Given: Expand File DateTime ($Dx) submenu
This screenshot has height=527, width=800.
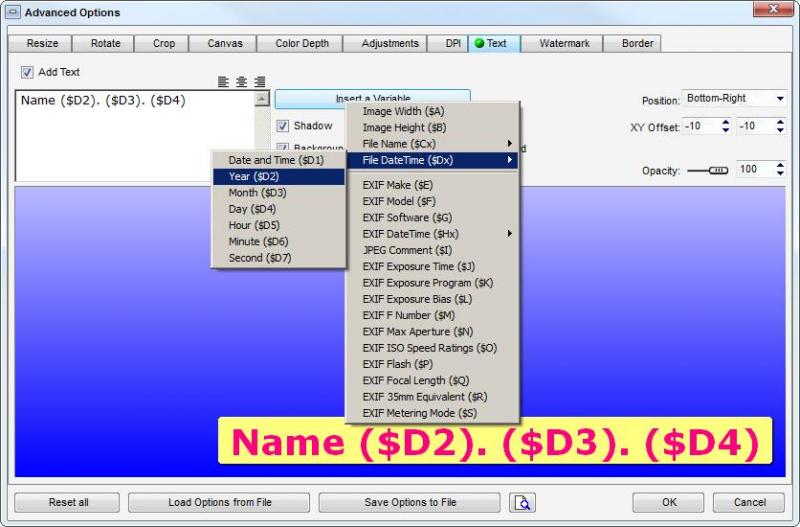Looking at the screenshot, I should pos(432,160).
